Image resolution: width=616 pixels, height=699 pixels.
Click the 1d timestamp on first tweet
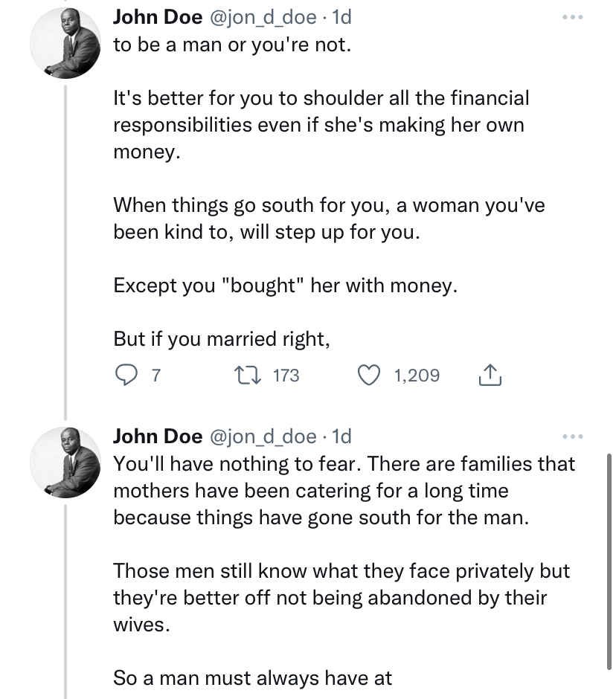340,16
